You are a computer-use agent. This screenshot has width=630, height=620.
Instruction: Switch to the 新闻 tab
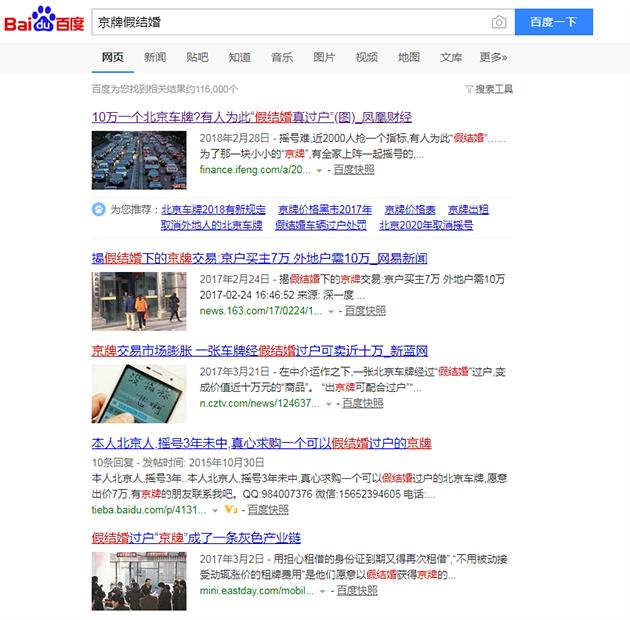click(x=155, y=57)
